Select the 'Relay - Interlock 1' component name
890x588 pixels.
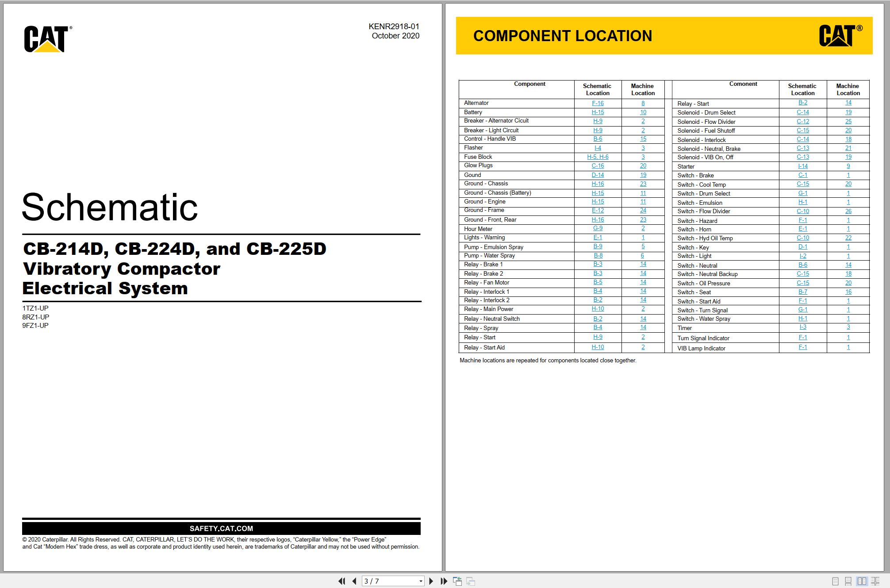pos(487,292)
